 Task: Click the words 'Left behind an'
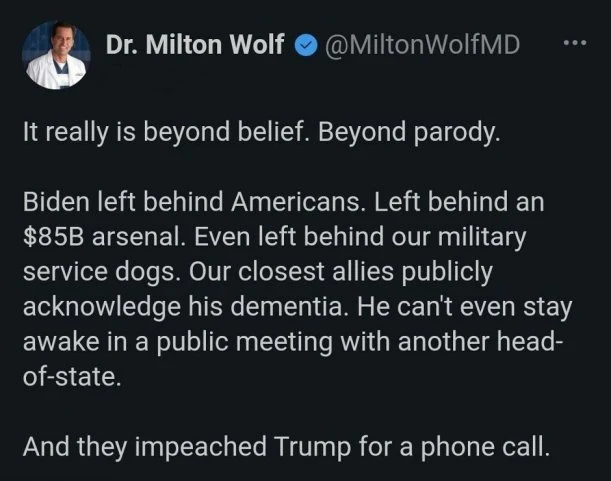(459, 202)
